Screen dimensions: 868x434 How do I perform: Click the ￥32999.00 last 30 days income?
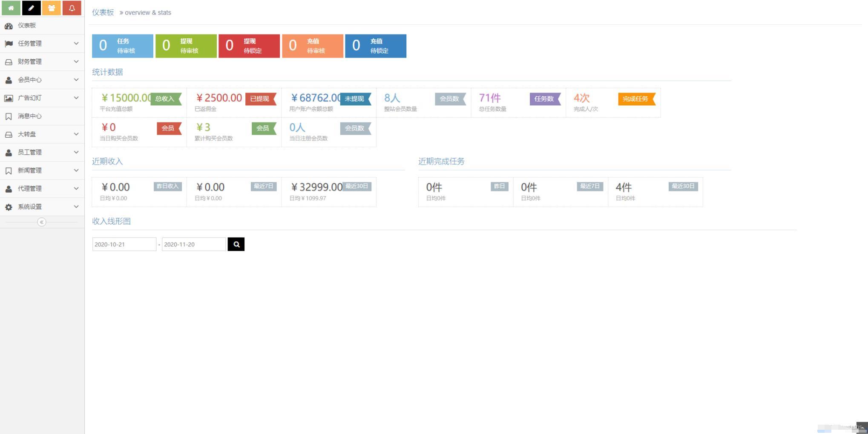point(316,187)
